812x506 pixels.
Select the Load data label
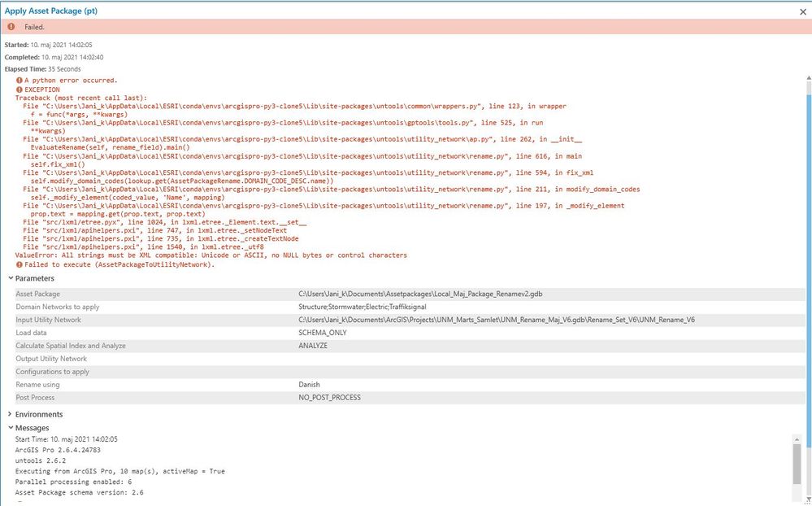[x=31, y=333]
